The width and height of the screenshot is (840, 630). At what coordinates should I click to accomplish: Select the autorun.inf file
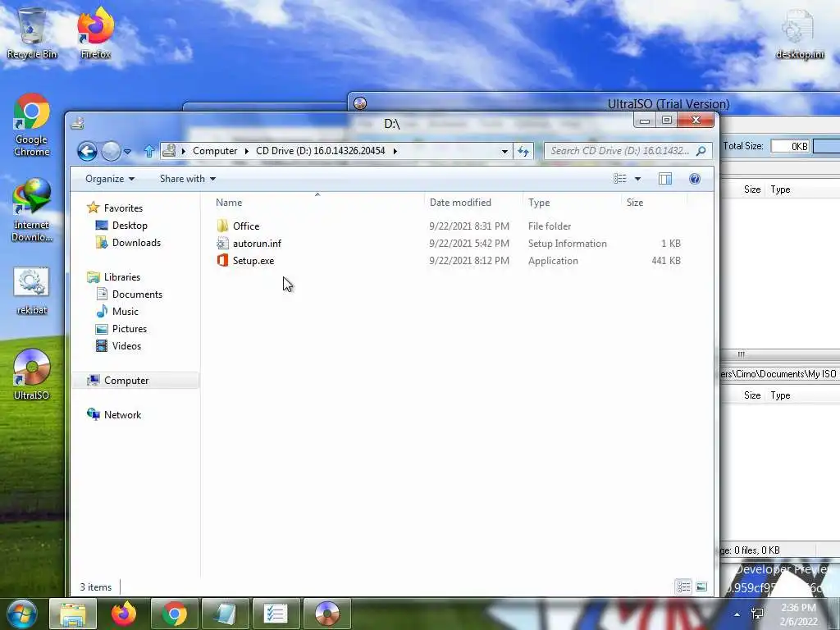257,243
